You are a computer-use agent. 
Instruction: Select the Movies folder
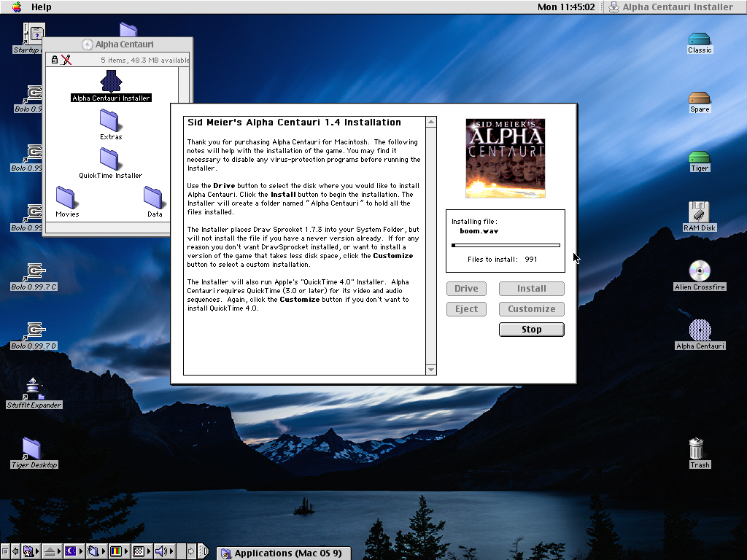pos(65,197)
